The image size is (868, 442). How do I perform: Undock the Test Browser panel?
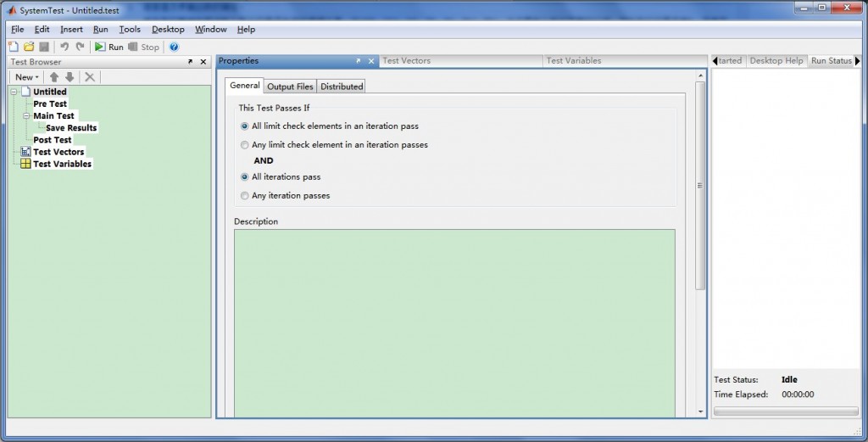(x=191, y=61)
